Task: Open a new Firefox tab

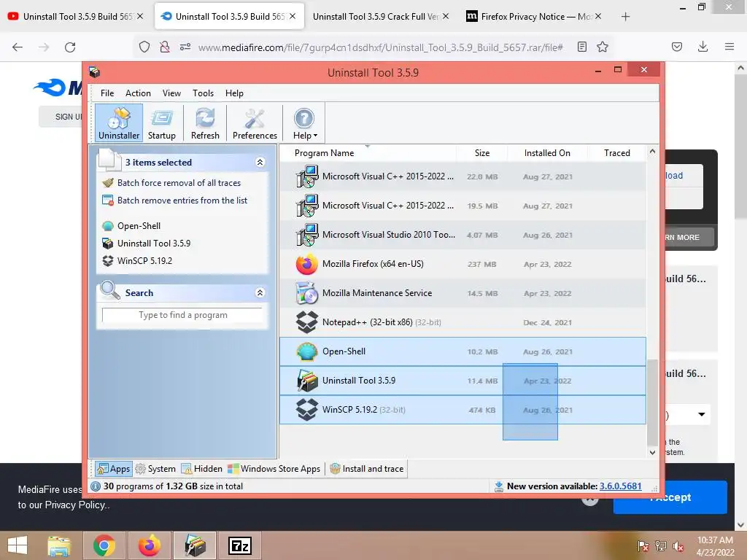Action: tap(625, 17)
